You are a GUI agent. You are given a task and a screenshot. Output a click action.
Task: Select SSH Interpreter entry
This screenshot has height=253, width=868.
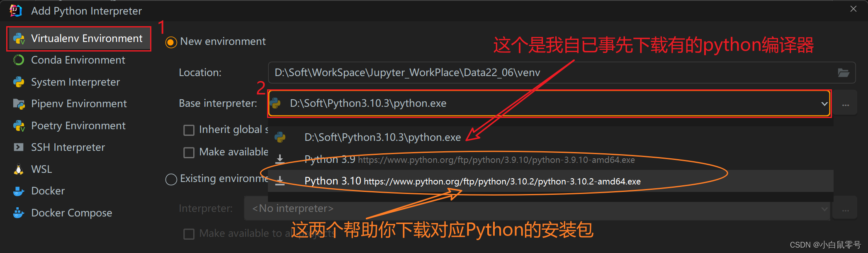click(68, 147)
